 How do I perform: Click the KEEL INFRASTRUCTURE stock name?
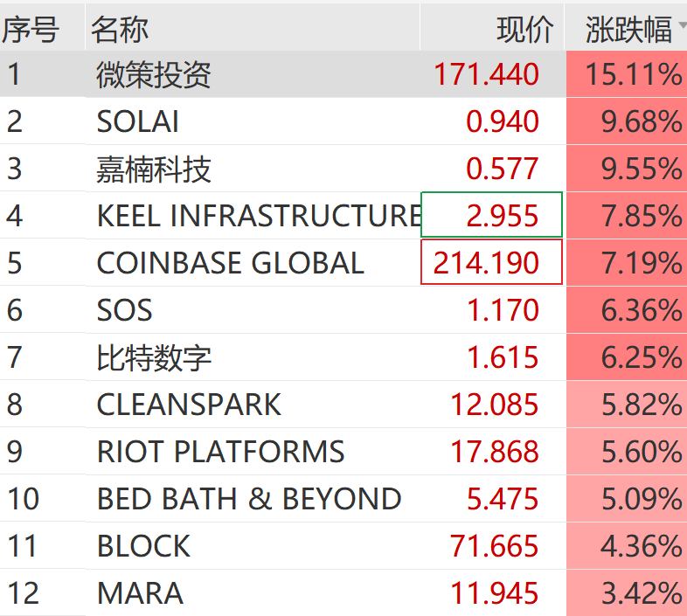click(259, 216)
